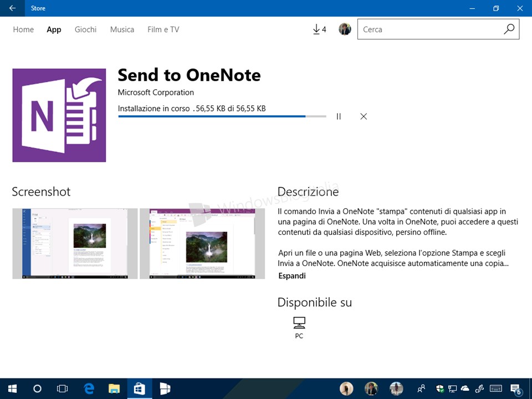Viewport: 532px width, 399px height.
Task: Click the "Disponibile su" heading
Action: [315, 303]
